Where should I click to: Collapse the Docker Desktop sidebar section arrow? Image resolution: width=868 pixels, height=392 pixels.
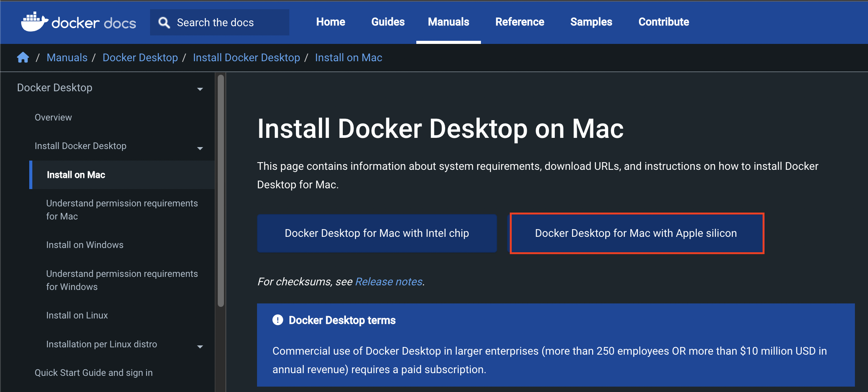[200, 89]
